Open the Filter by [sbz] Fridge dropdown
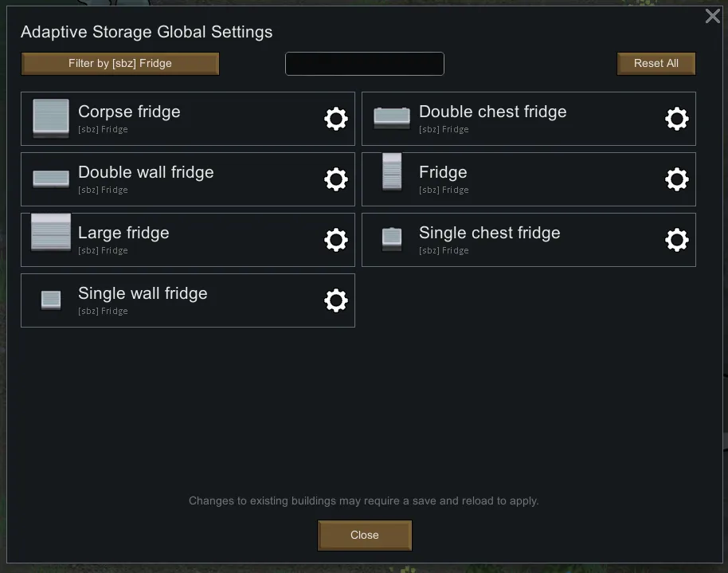Image resolution: width=728 pixels, height=573 pixels. point(120,64)
